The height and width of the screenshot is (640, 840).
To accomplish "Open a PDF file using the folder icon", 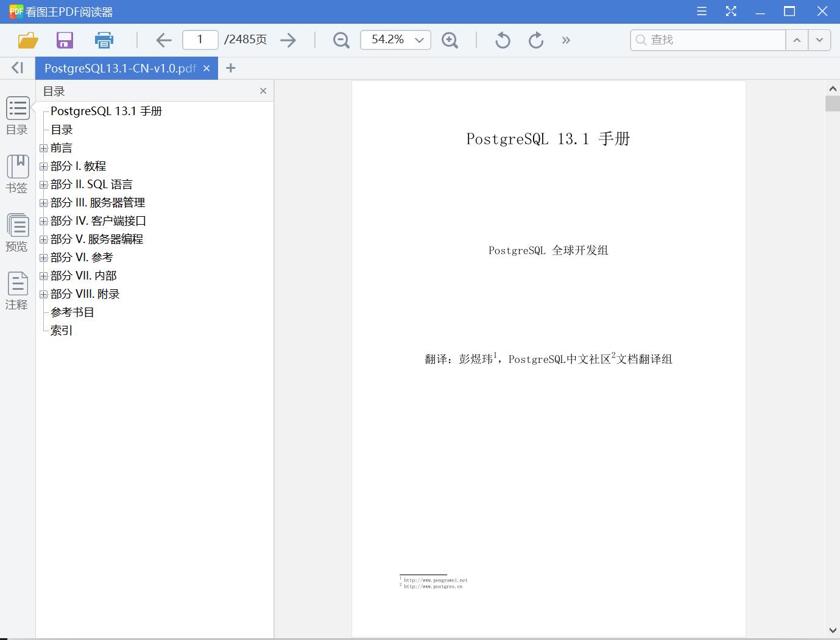I will 27,40.
